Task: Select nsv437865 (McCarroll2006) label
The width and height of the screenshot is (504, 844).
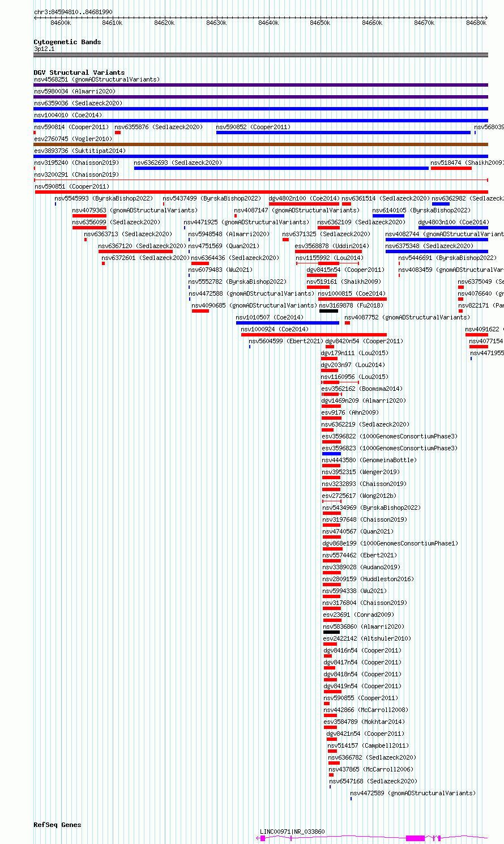Action: point(371,769)
